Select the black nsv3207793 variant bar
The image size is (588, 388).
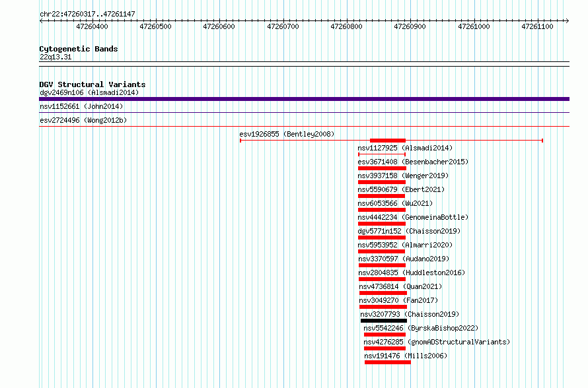coord(384,321)
